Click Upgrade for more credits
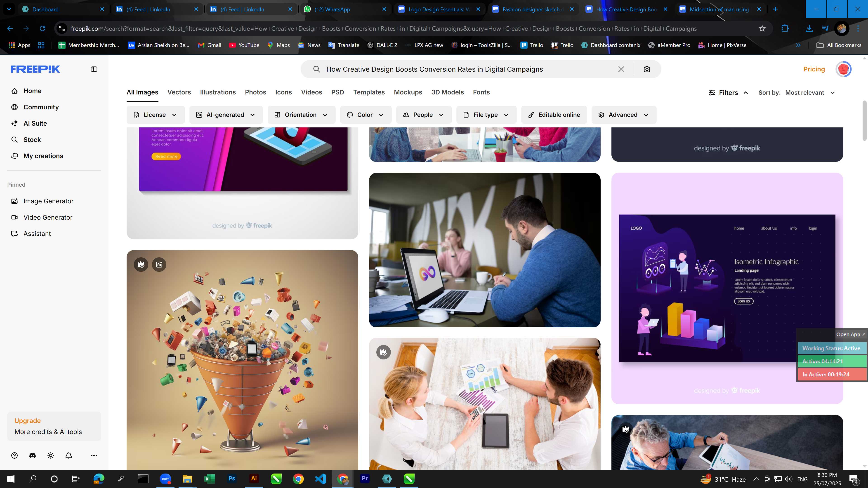 (54, 426)
